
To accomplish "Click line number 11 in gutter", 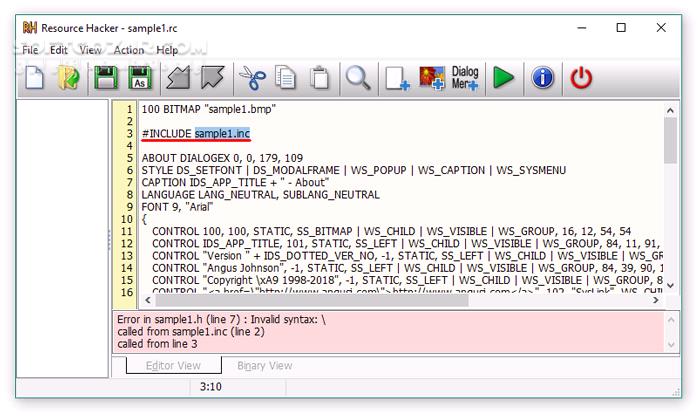I will (x=127, y=231).
